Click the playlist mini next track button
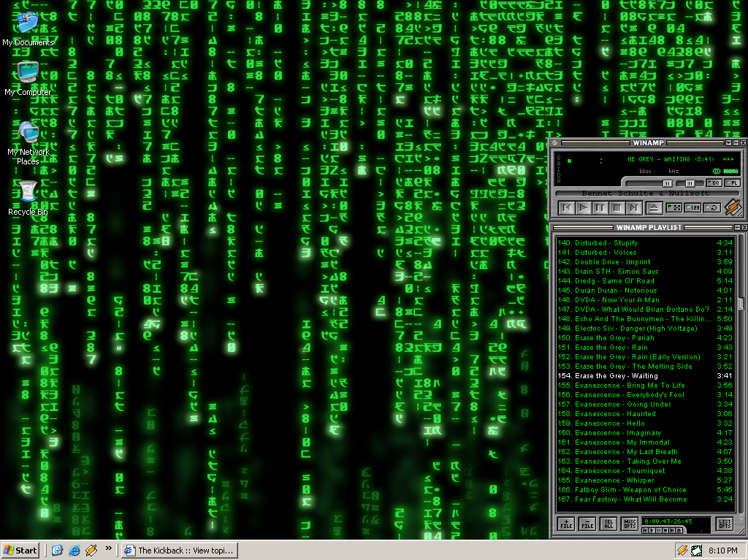Image resolution: width=748 pixels, height=560 pixels. pos(672,530)
